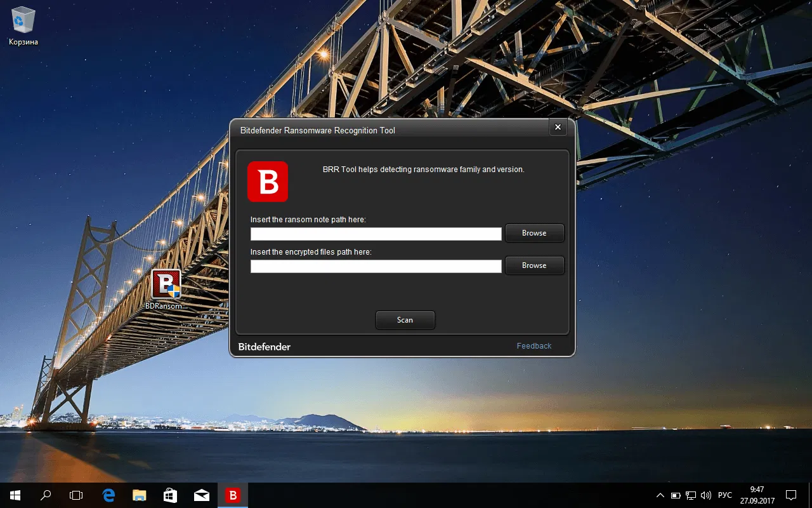Open Task View from the taskbar
812x508 pixels.
(x=76, y=495)
